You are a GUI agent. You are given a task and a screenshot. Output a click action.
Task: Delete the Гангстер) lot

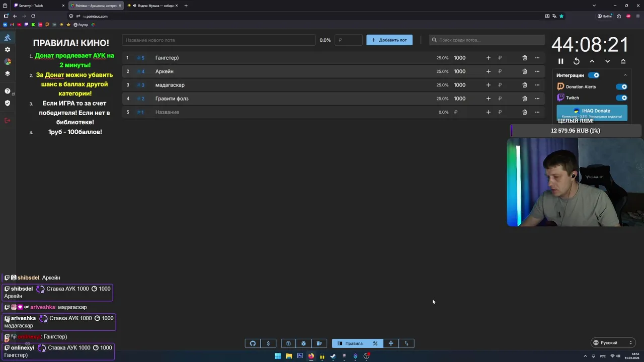(525, 58)
